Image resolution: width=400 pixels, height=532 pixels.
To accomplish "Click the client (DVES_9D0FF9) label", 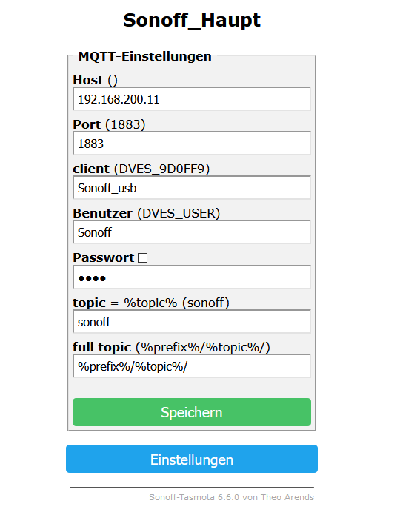I will [x=141, y=169].
